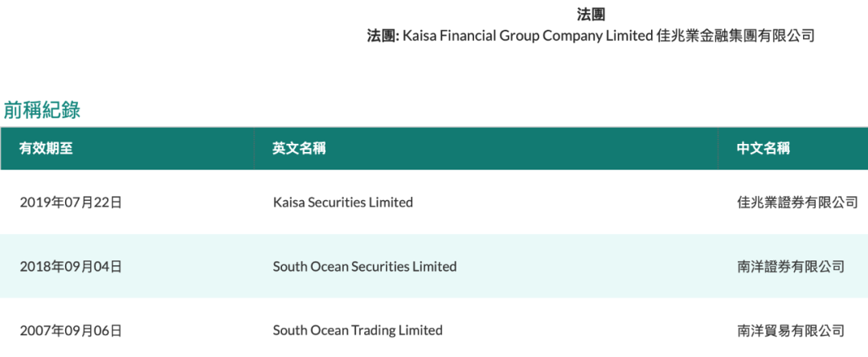
Task: Select the 南洋證券有限公司 cell
Action: pyautogui.click(x=791, y=266)
